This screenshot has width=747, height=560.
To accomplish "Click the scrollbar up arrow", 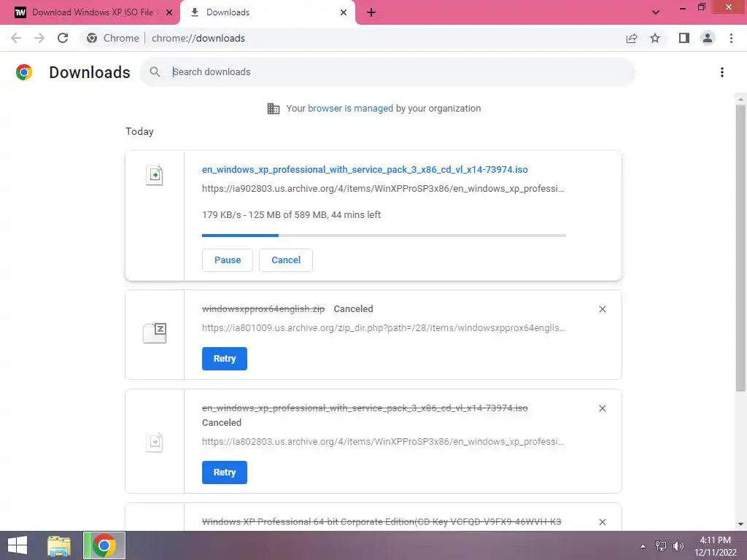I will (x=740, y=99).
